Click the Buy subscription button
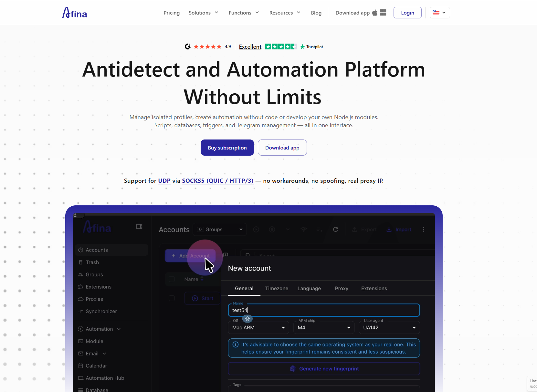This screenshot has height=392, width=537. (227, 148)
